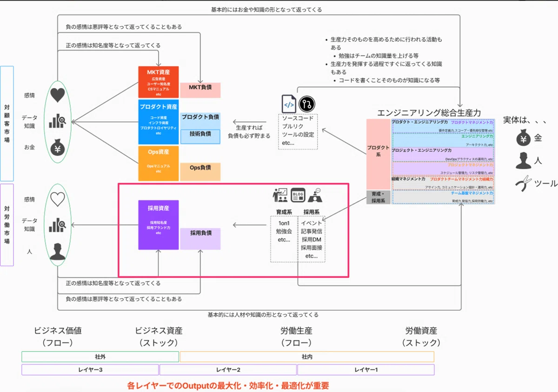Select the 生産すれば負債も必ず貯まる note
Viewport: 558px width, 392px height.
point(249,131)
